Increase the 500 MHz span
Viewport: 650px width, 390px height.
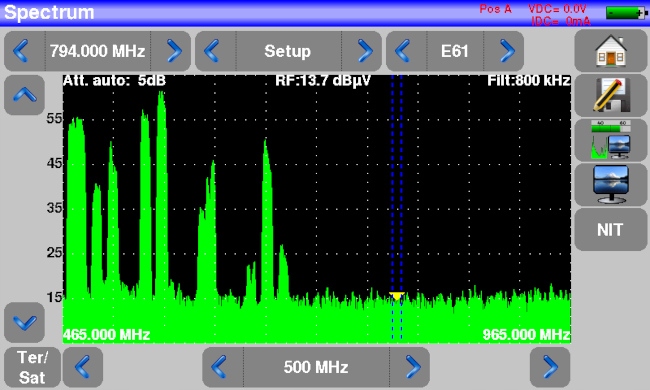click(x=410, y=367)
